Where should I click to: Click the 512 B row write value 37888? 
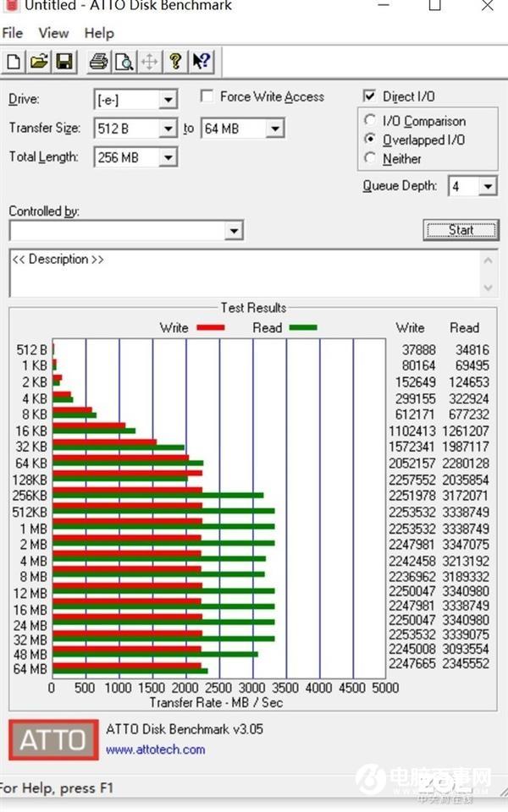[x=419, y=349]
